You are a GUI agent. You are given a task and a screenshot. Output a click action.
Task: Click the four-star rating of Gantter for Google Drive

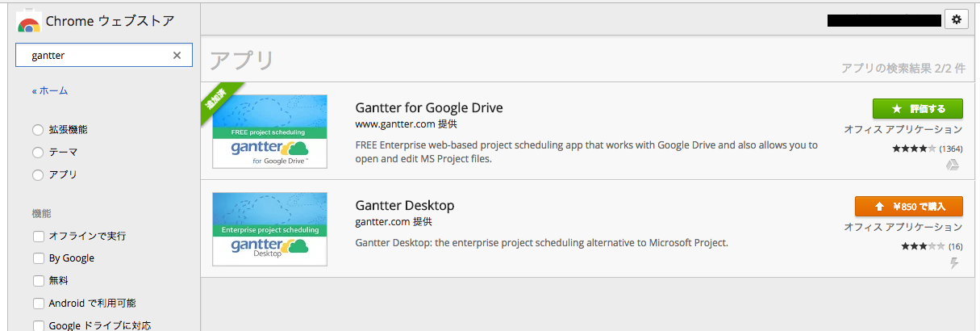point(913,149)
